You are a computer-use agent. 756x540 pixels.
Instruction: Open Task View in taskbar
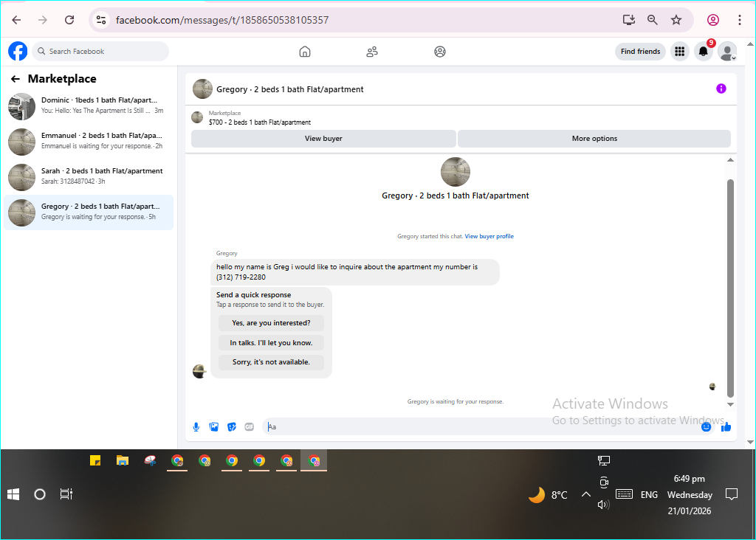click(x=66, y=494)
